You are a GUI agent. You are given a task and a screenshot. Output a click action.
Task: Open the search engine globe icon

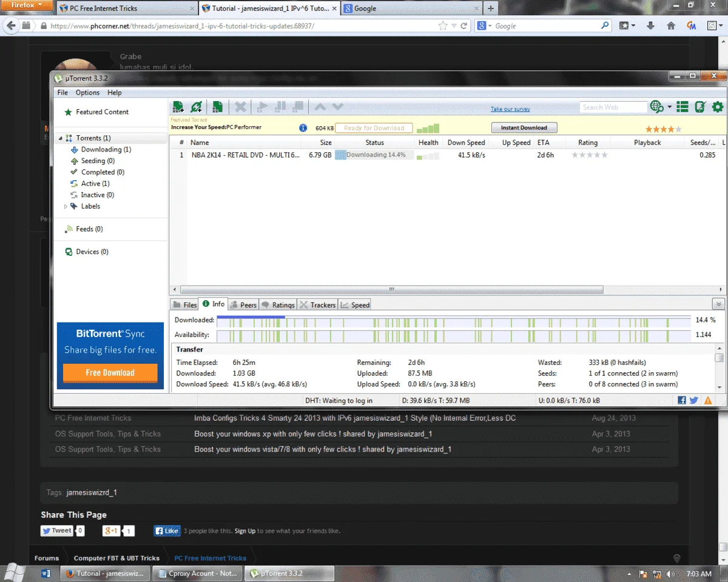(656, 107)
